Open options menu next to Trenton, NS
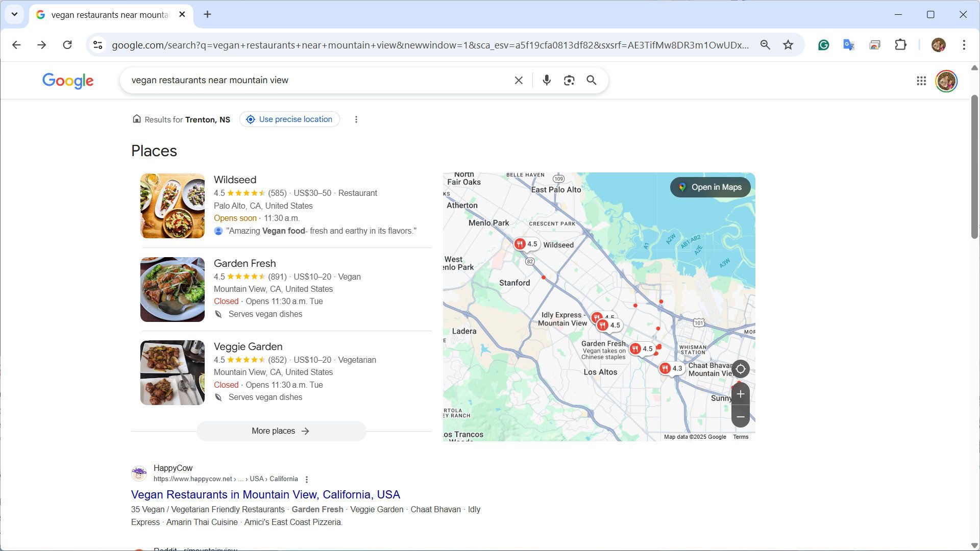980x551 pixels. tap(356, 119)
